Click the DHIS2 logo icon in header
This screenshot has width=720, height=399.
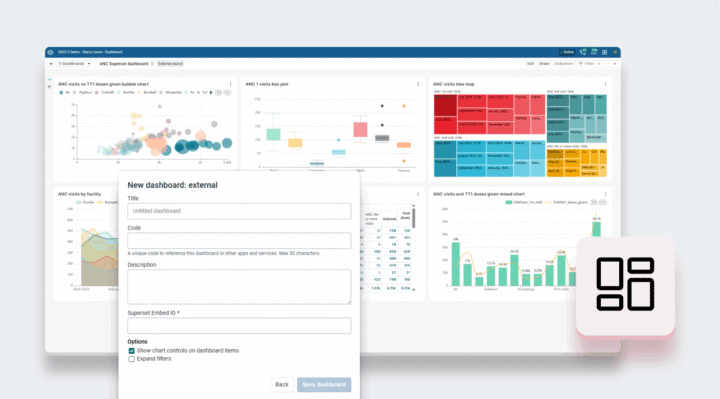[51, 52]
